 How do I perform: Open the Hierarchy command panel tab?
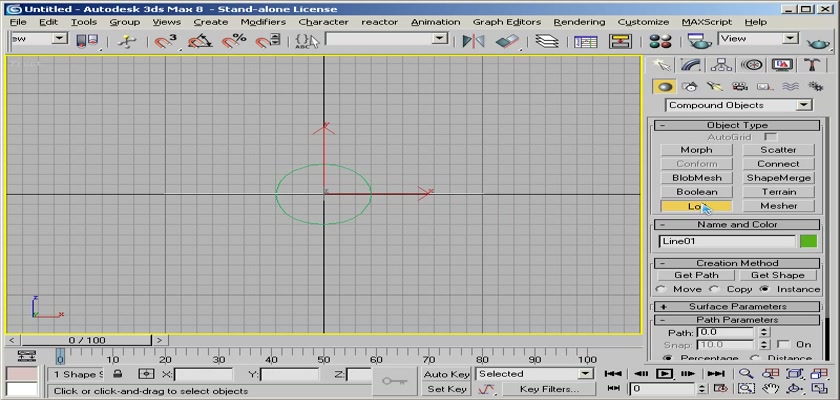coord(721,65)
